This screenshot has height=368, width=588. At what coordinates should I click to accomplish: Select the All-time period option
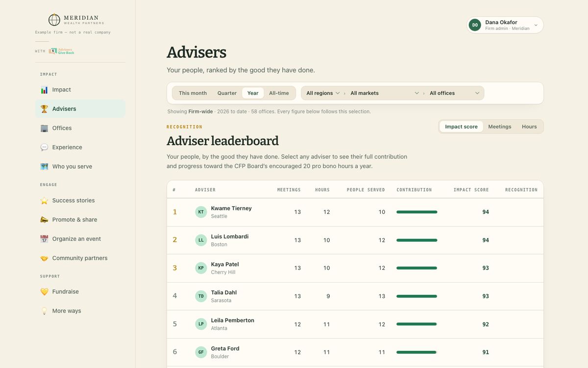[279, 93]
